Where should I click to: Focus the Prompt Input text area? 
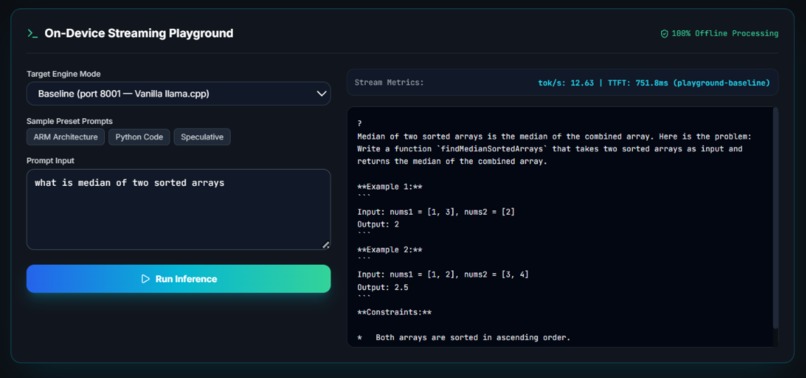click(x=178, y=209)
